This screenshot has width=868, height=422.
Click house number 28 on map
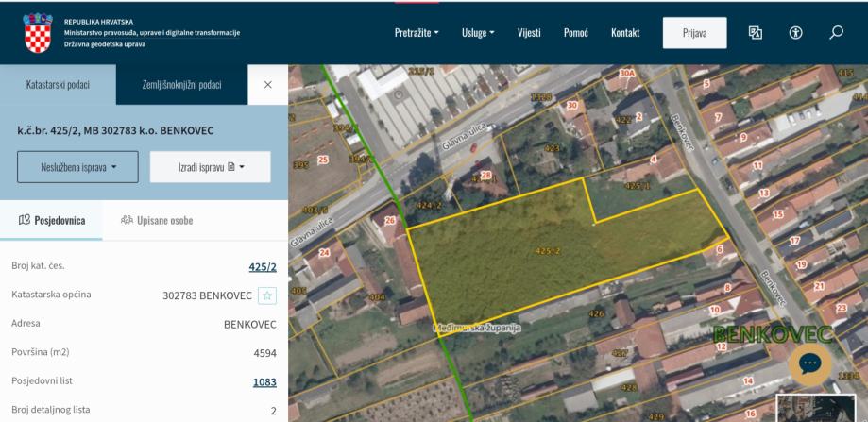coord(486,176)
